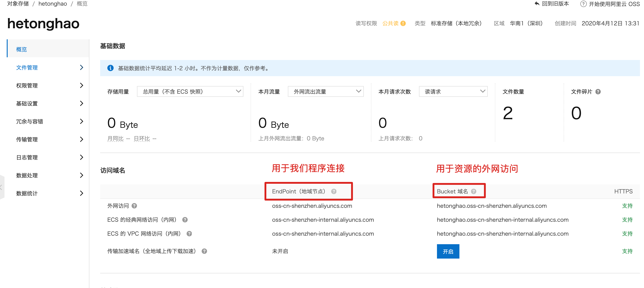This screenshot has width=644, height=288.
Task: Click hetonghao in the breadcrumb
Action: pos(53,4)
